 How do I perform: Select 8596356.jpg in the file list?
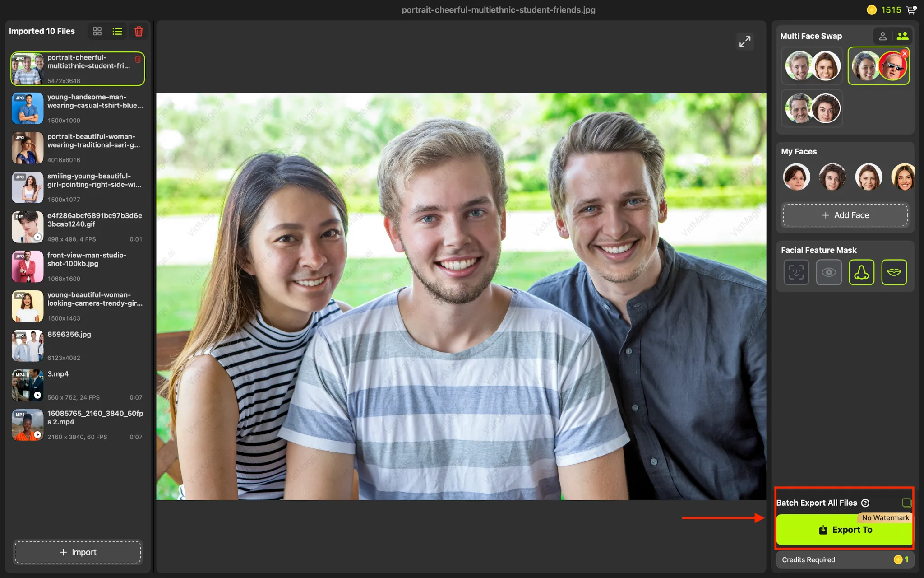(x=78, y=346)
